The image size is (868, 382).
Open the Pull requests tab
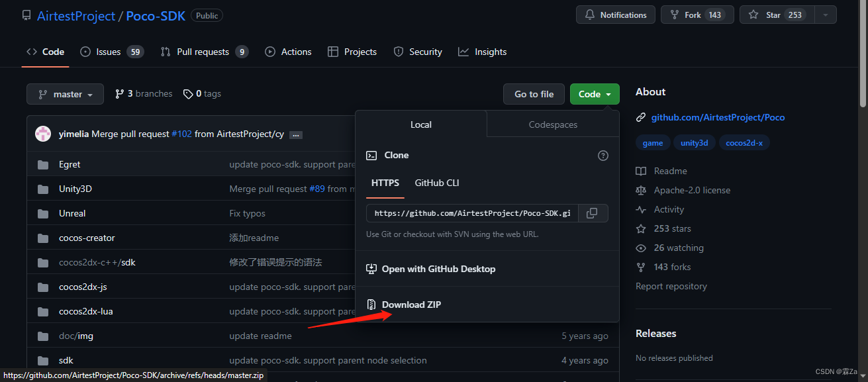point(204,52)
